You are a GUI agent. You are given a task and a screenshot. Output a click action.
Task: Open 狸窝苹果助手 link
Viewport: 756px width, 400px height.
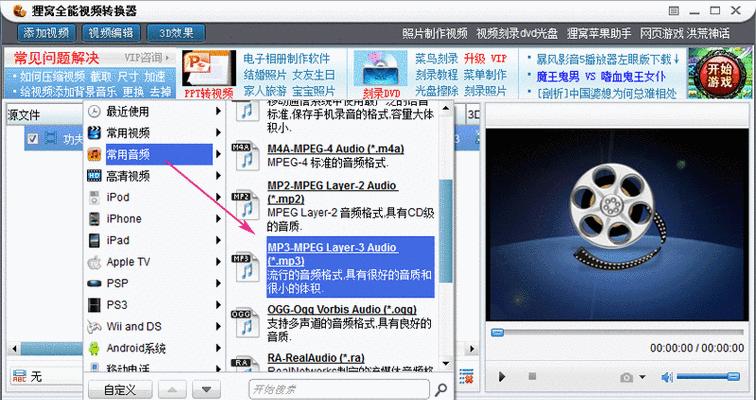point(599,33)
